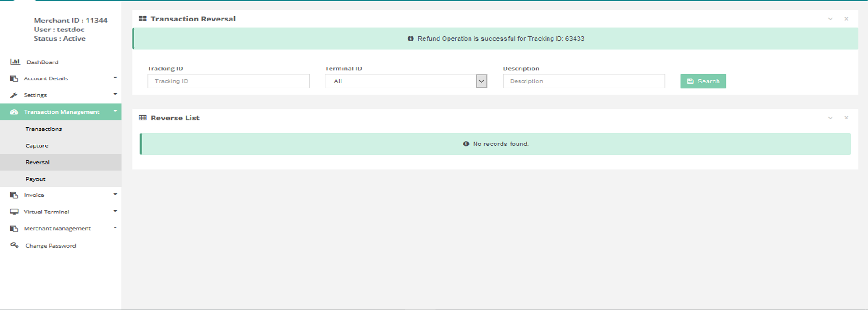The width and height of the screenshot is (868, 310).
Task: Go to the Payout page
Action: click(36, 179)
